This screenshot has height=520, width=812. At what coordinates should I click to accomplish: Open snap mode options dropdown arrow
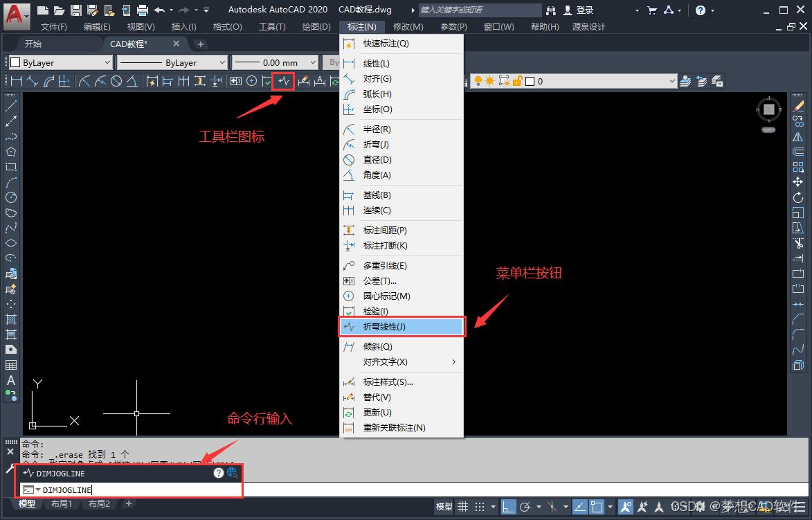493,507
